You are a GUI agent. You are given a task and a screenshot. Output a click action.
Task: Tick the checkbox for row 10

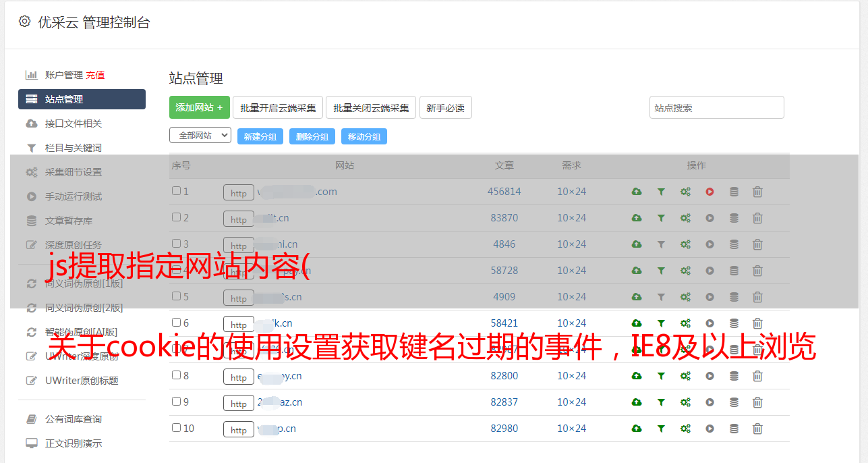[x=176, y=428]
